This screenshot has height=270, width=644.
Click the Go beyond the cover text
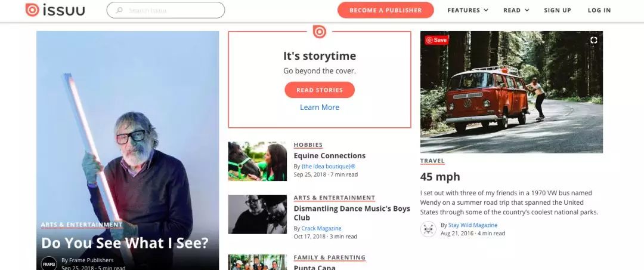click(320, 71)
